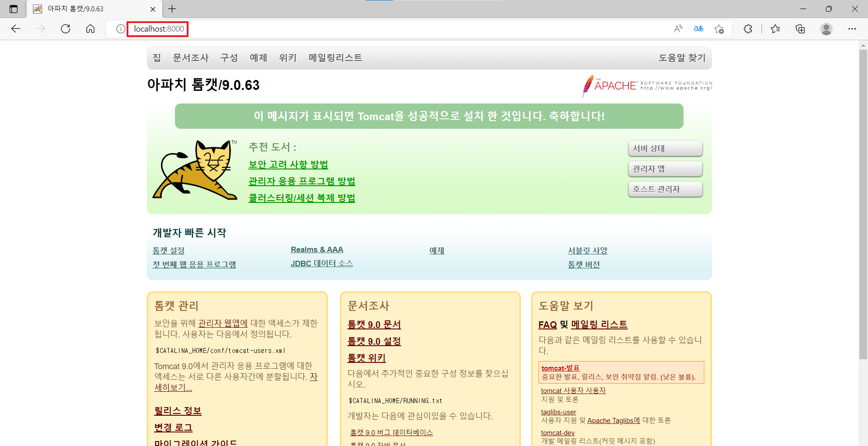Viewport: 868px width, 446px height.
Task: Close the 아파치 톰캣/9.0.63 tab
Action: [153, 9]
